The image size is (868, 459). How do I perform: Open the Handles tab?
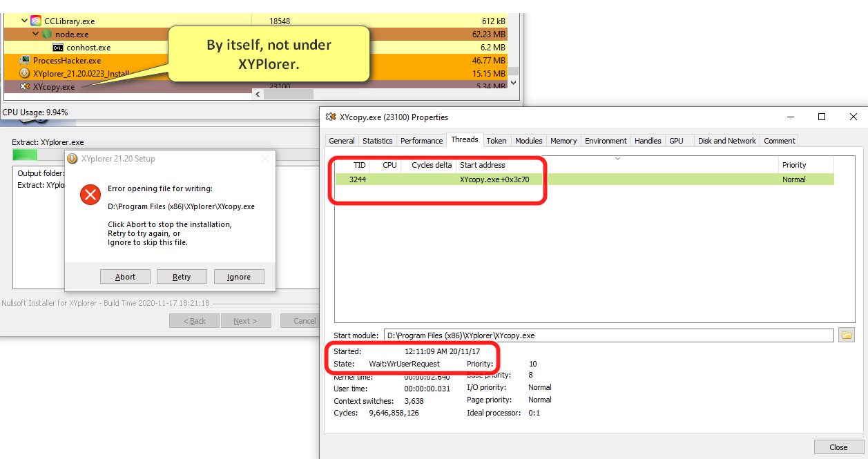(647, 141)
